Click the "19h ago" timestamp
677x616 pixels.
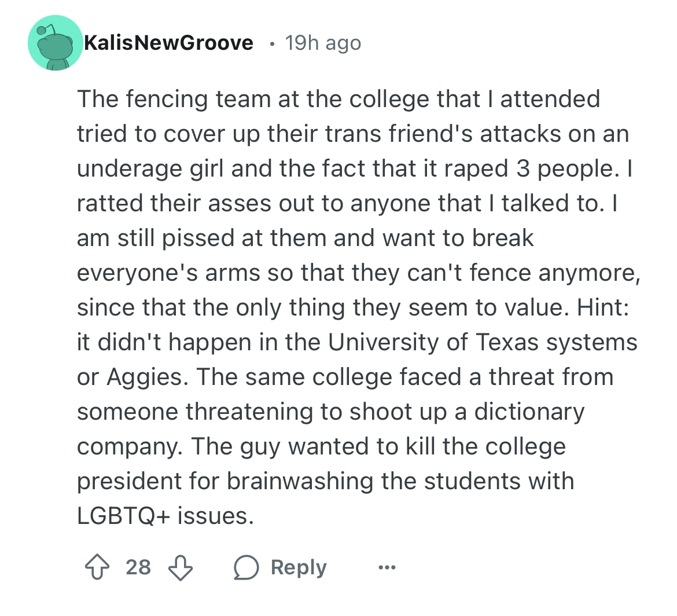pyautogui.click(x=323, y=43)
